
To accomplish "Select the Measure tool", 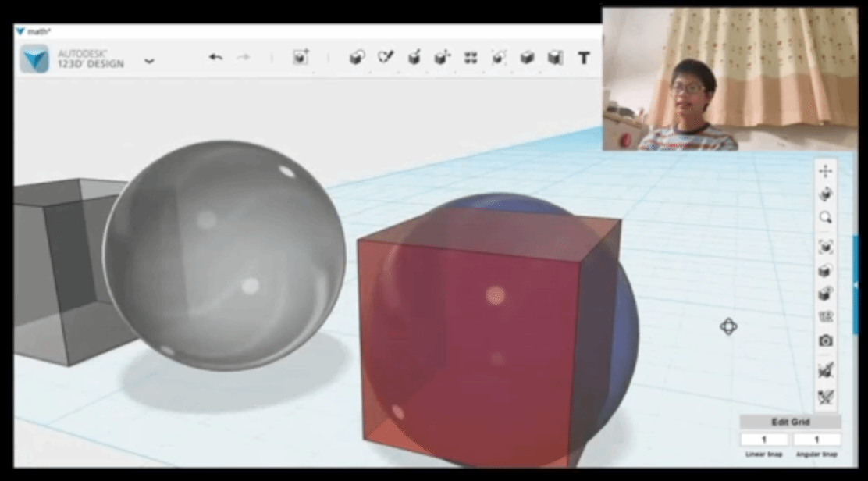I will 555,58.
